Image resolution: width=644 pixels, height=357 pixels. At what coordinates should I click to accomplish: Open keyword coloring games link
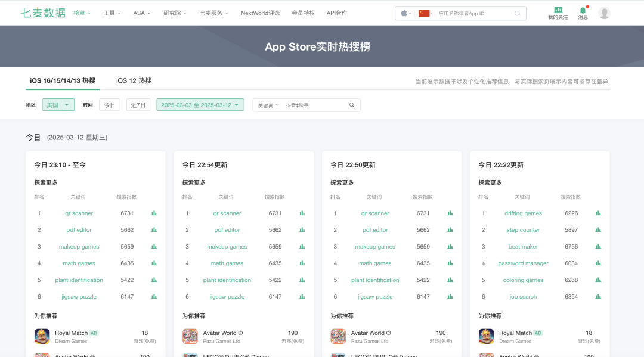[x=523, y=280]
